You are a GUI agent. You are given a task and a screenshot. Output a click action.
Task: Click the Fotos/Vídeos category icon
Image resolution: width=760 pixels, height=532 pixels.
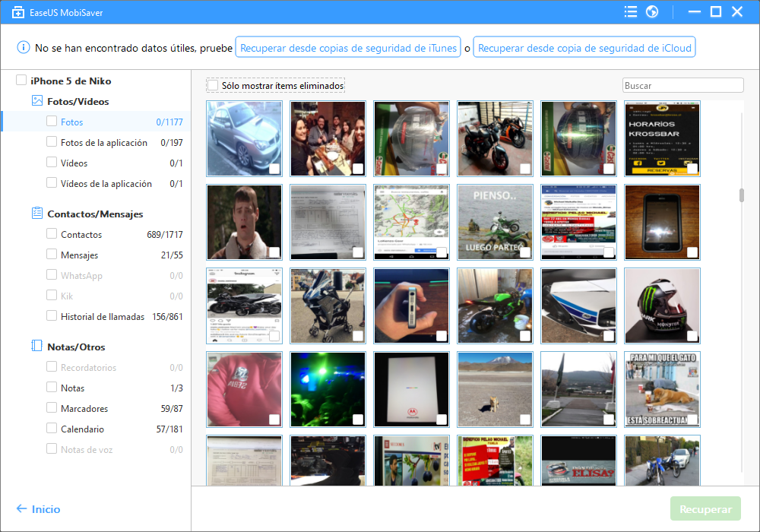click(x=36, y=100)
